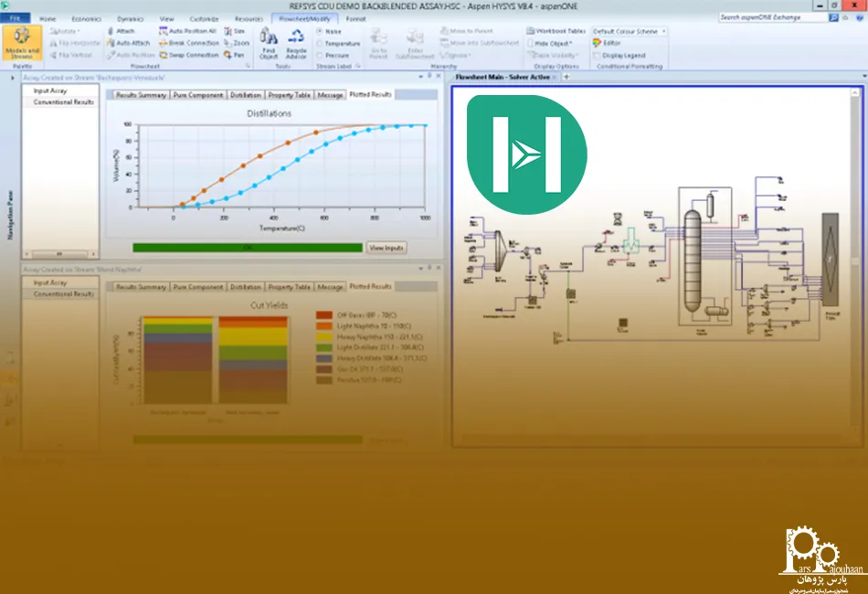The image size is (868, 594).
Task: Select the Swap Connection tool
Action: 189,55
